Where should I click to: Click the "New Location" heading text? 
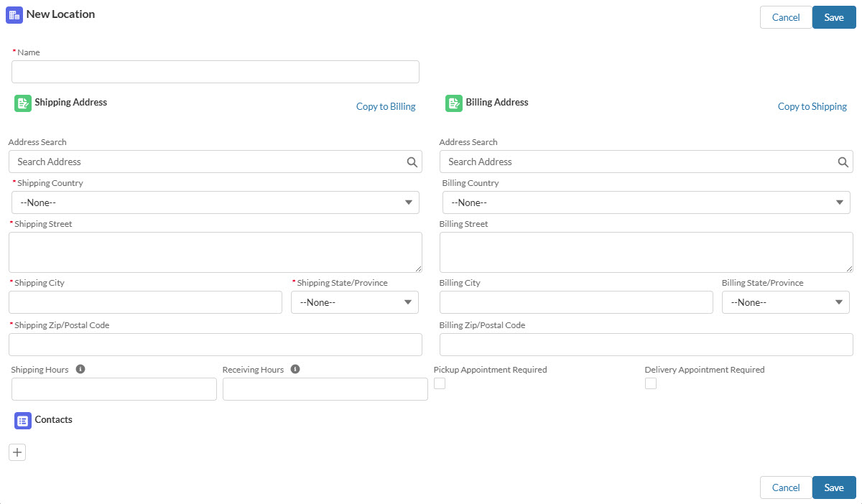pyautogui.click(x=60, y=14)
